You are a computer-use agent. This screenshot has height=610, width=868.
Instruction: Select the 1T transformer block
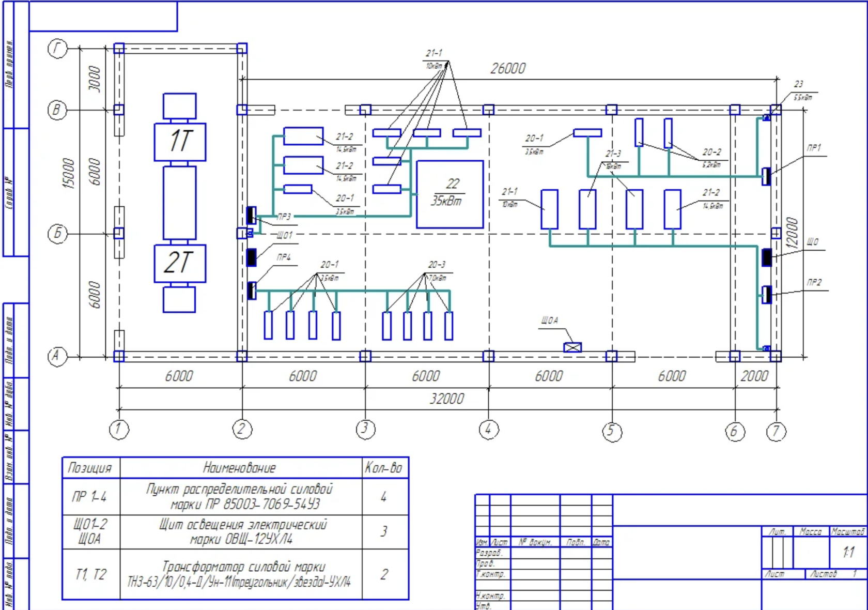click(180, 142)
